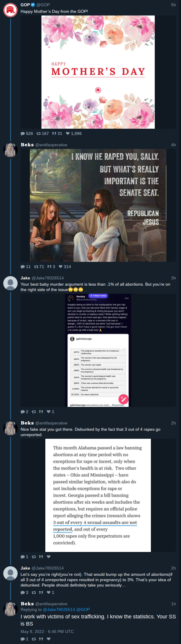181x644 pixels.
Task: Click reply icon on GOP Mother's Day post
Action: 23,133
